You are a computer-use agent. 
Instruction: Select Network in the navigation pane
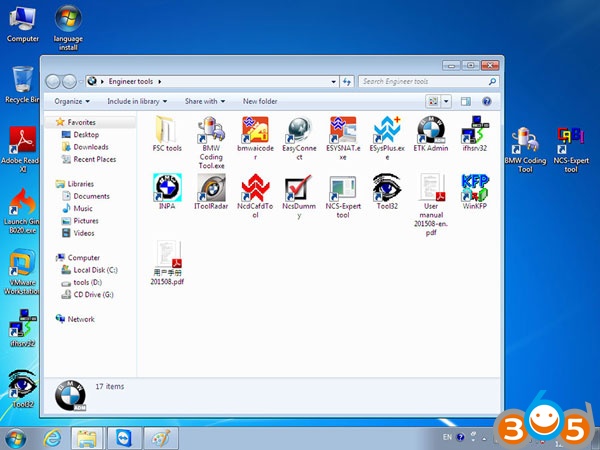click(x=81, y=319)
